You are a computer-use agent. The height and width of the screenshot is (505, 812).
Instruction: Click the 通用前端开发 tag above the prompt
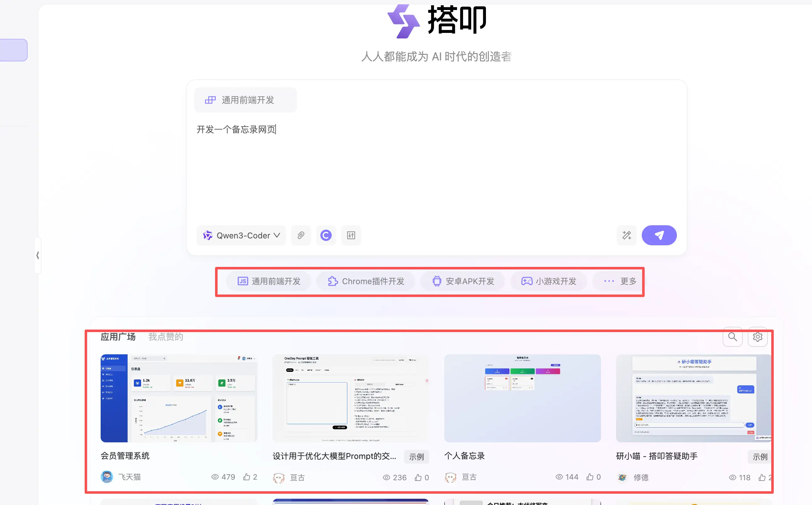[245, 100]
